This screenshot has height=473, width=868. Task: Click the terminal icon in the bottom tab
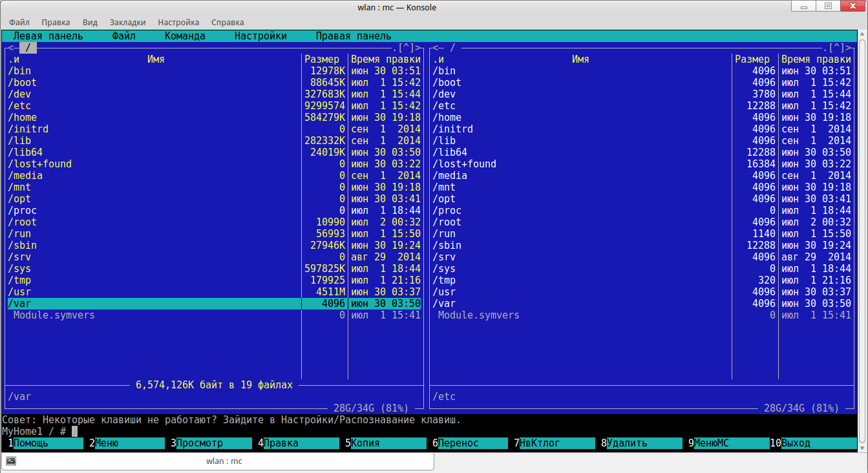point(11,461)
